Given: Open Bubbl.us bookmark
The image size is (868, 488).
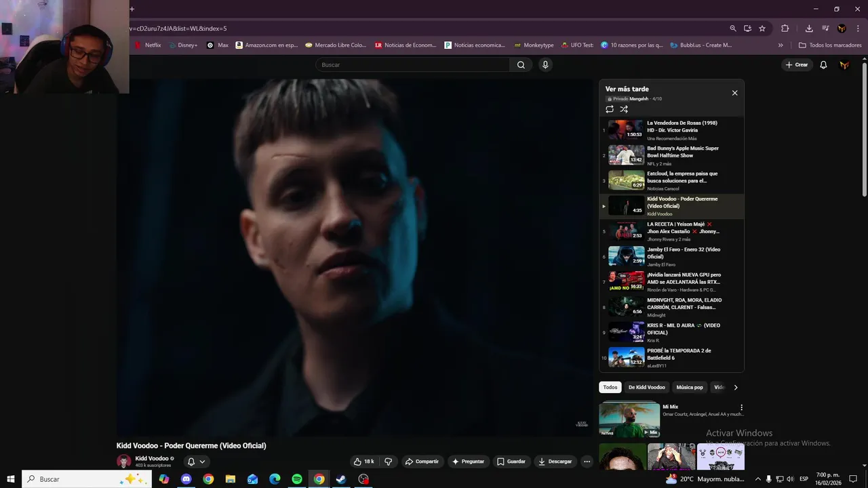Looking at the screenshot, I should (701, 45).
